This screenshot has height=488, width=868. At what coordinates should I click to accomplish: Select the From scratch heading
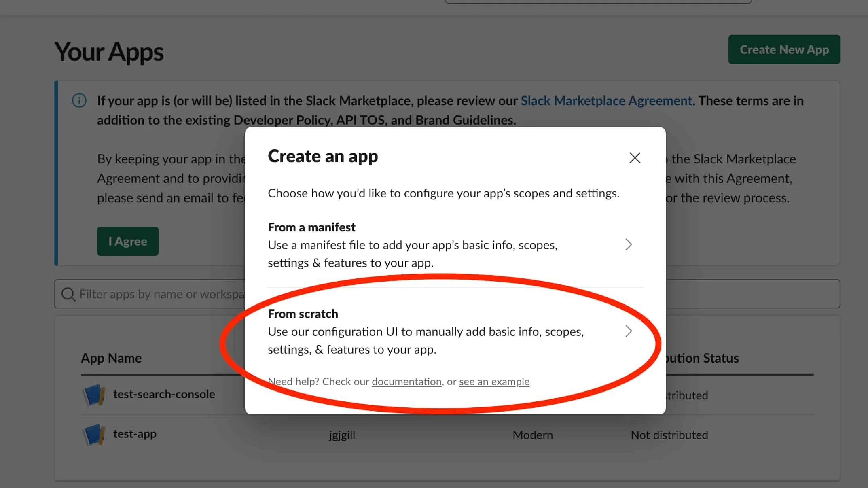tap(303, 314)
